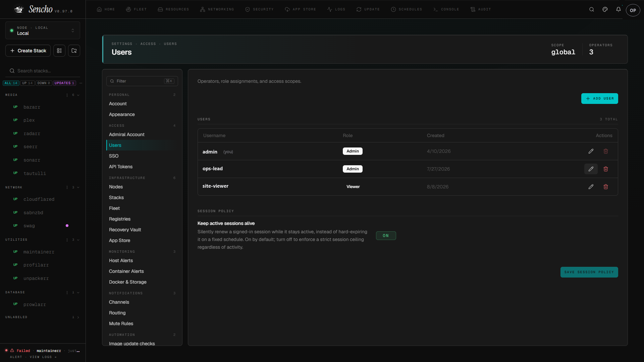Filter stacks by ALL 14
This screenshot has height=362, width=644.
click(11, 83)
